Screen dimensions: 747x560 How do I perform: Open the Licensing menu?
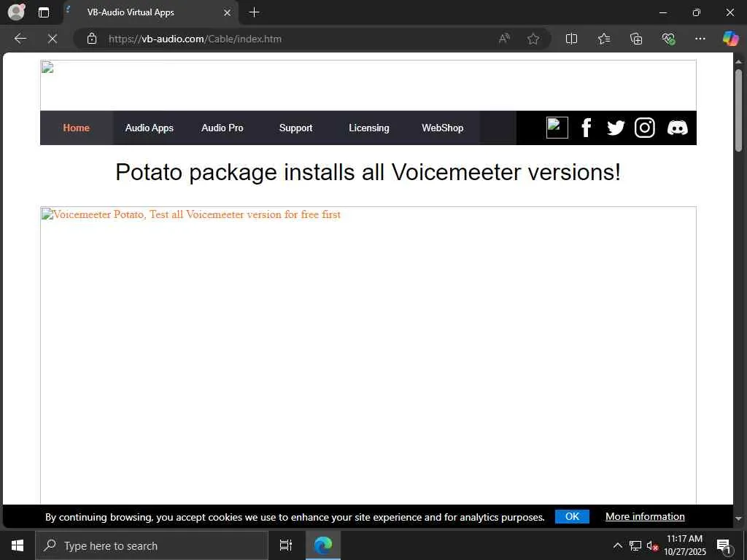coord(368,128)
